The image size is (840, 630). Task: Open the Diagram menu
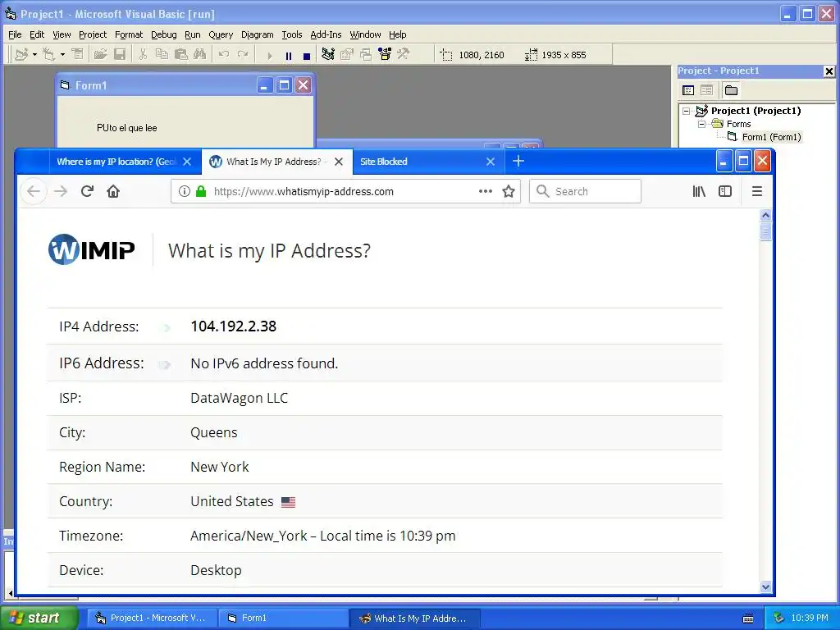[x=257, y=34]
